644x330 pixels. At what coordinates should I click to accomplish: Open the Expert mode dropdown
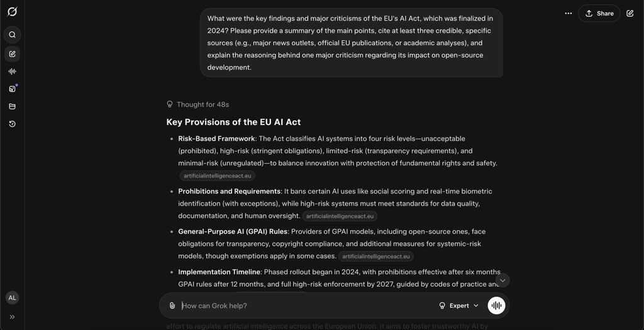pos(458,305)
